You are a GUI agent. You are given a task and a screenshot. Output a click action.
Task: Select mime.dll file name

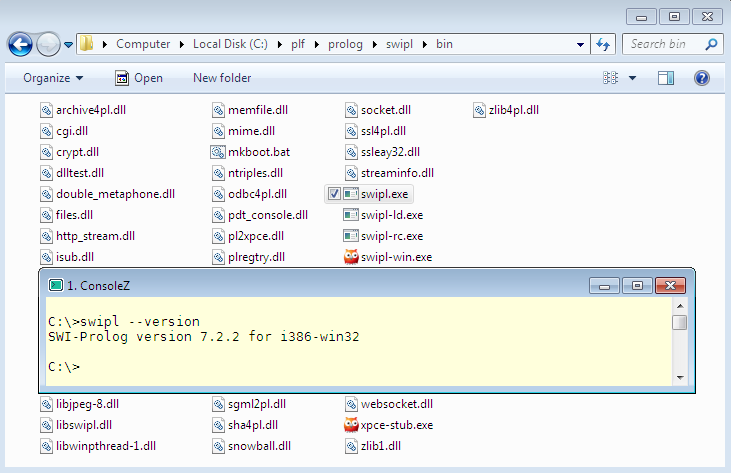[251, 131]
